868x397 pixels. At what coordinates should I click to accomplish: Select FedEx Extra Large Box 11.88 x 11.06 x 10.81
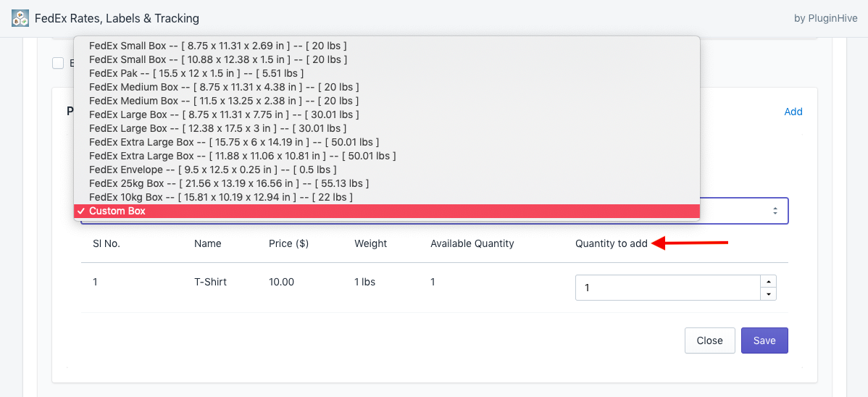pyautogui.click(x=387, y=156)
